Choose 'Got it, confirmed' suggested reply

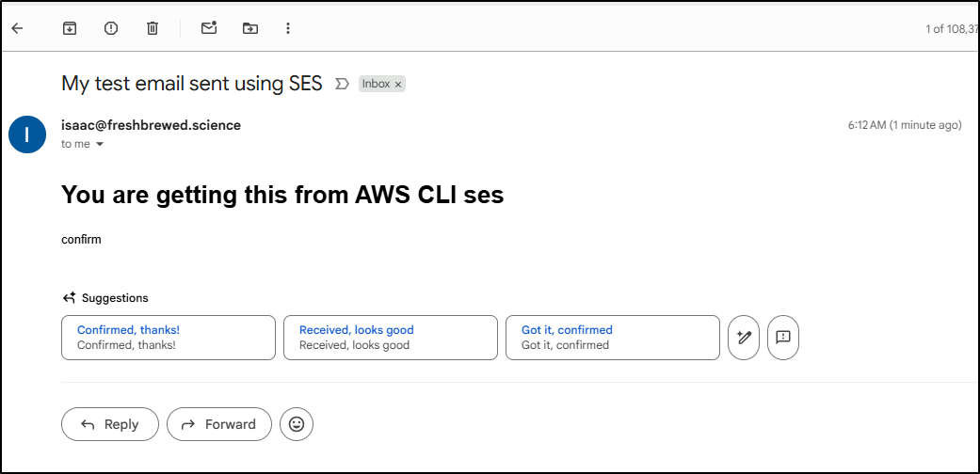coord(613,338)
